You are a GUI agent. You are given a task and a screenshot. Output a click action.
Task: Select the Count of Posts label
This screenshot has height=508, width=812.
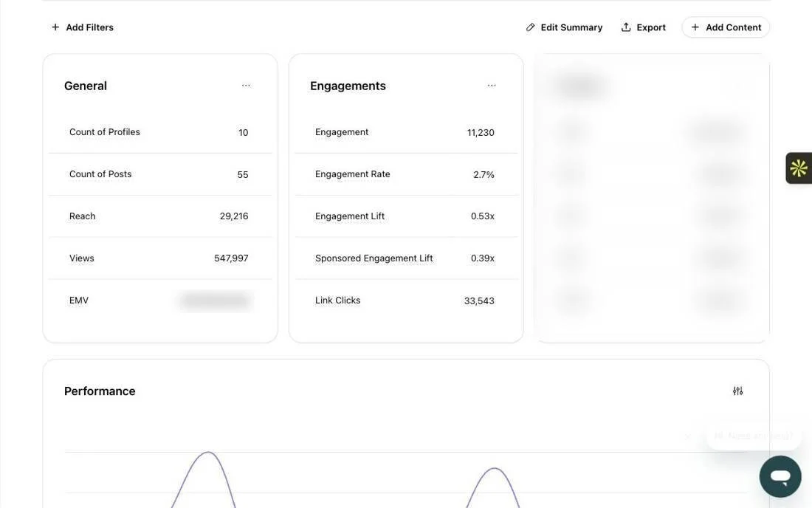coord(100,174)
